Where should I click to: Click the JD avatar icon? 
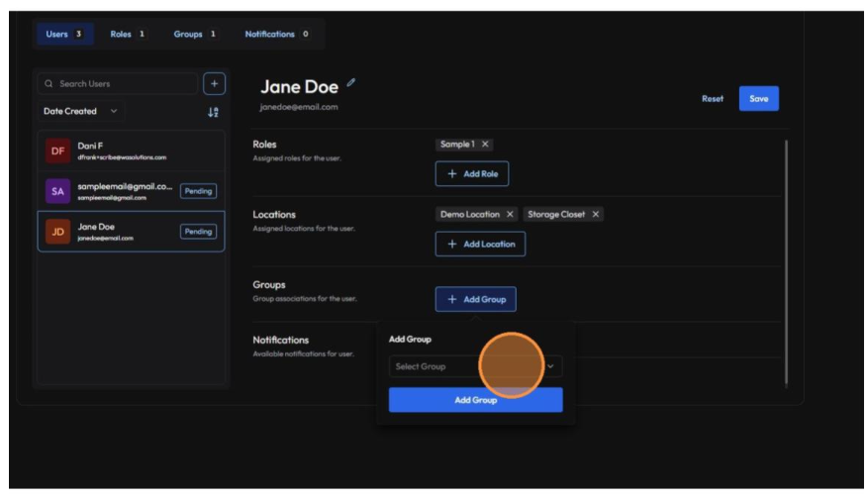[x=57, y=232]
